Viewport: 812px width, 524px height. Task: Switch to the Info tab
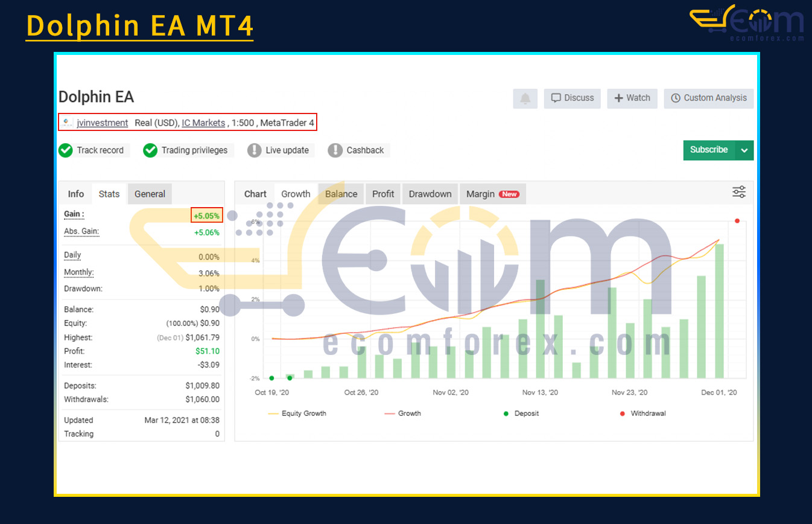tap(76, 194)
